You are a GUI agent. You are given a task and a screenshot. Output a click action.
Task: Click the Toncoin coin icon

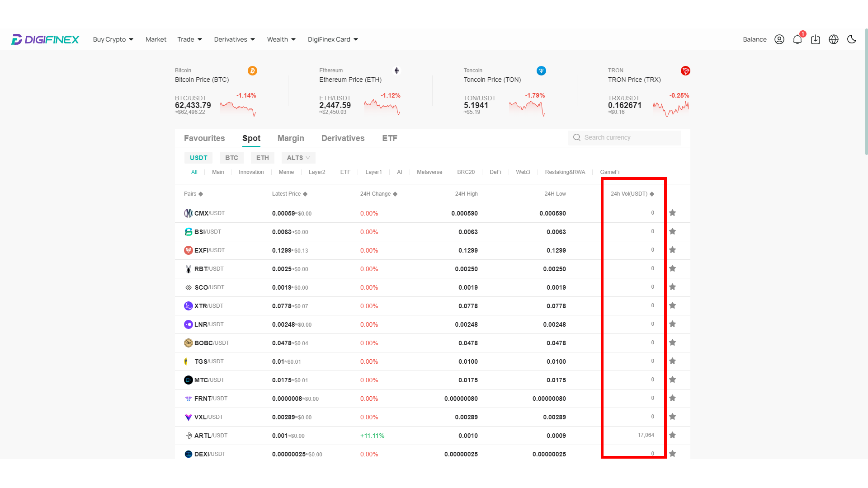click(541, 71)
